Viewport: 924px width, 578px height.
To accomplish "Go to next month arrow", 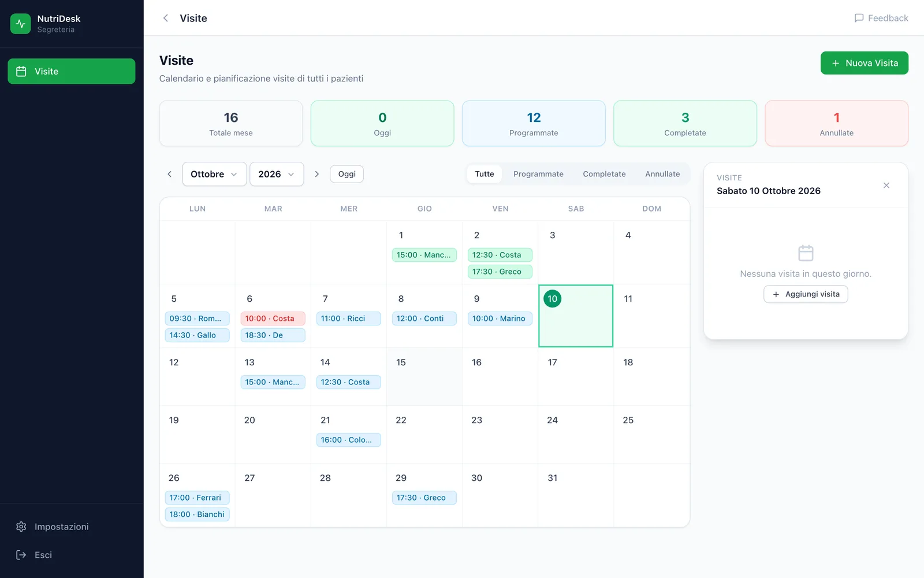I will pos(316,174).
